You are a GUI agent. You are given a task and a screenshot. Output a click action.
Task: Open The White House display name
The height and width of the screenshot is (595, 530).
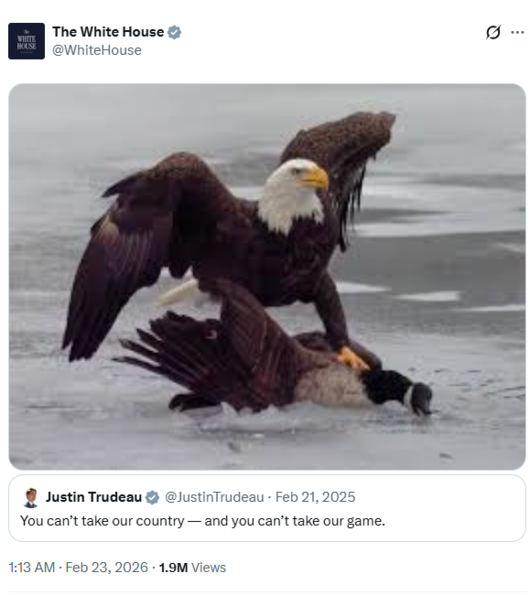point(108,32)
